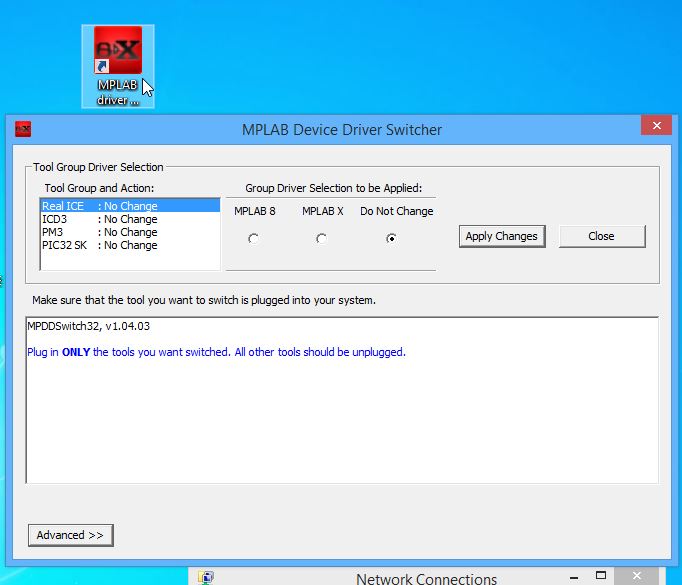Select the MPLAB 8 radio button

254,238
